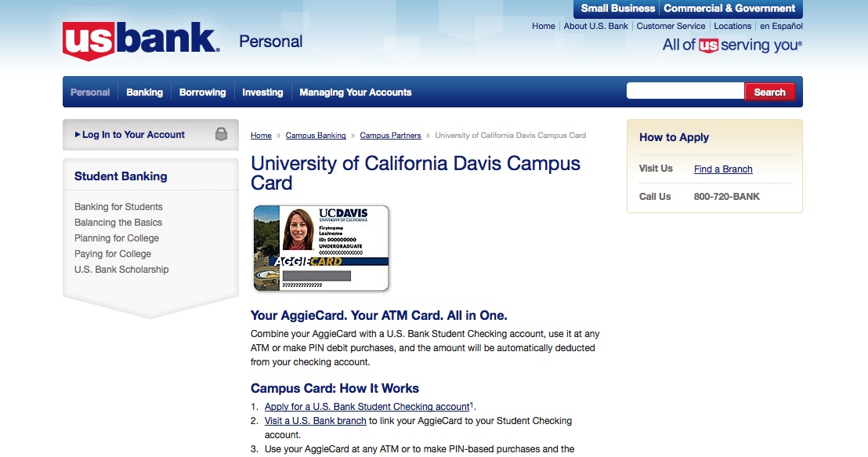The width and height of the screenshot is (868, 457).
Task: Click the Campus Banking breadcrumb
Action: click(x=316, y=135)
